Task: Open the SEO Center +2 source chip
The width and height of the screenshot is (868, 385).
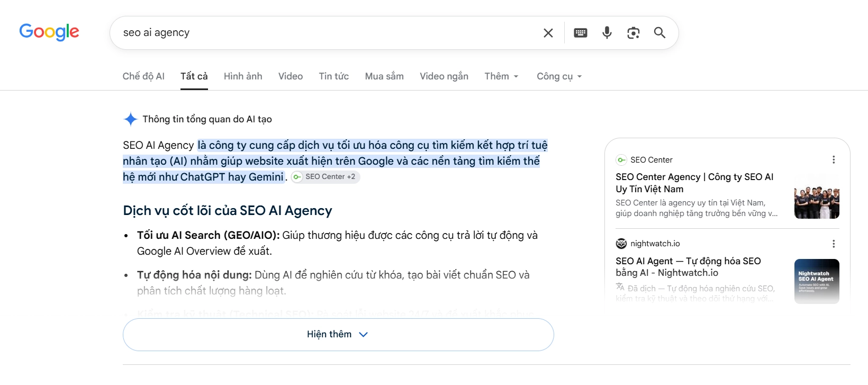Action: click(x=325, y=177)
